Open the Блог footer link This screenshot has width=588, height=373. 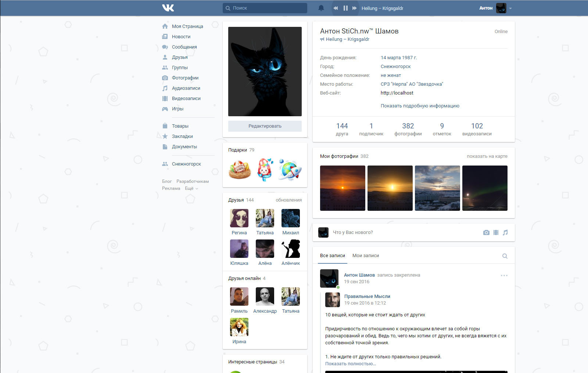tap(167, 181)
